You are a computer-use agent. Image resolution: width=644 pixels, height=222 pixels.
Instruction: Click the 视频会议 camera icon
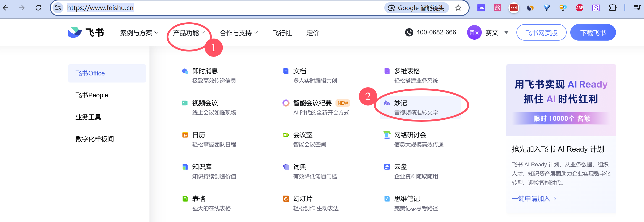pyautogui.click(x=185, y=103)
